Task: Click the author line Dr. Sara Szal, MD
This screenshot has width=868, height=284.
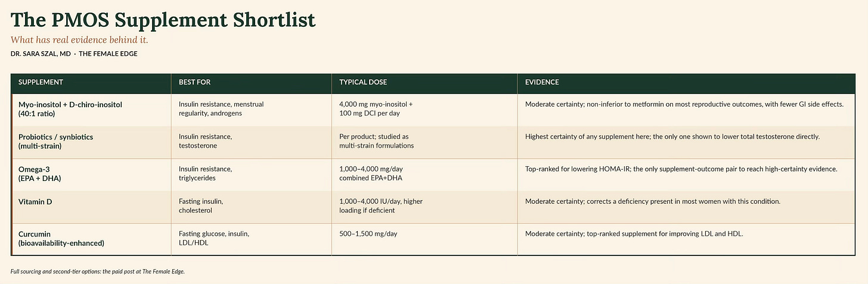Action: tap(41, 54)
